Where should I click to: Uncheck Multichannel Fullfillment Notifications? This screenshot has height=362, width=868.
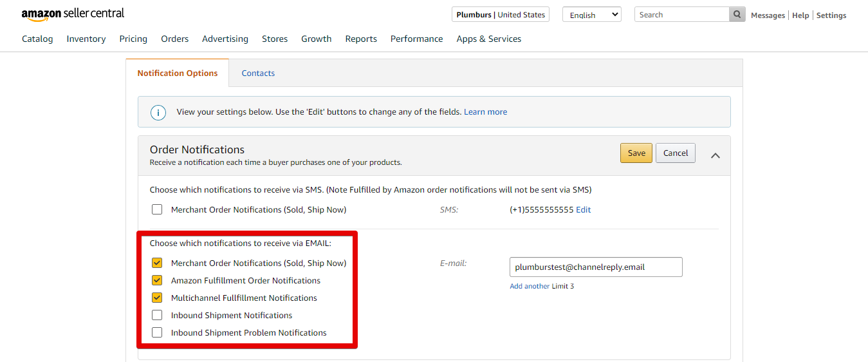click(157, 298)
